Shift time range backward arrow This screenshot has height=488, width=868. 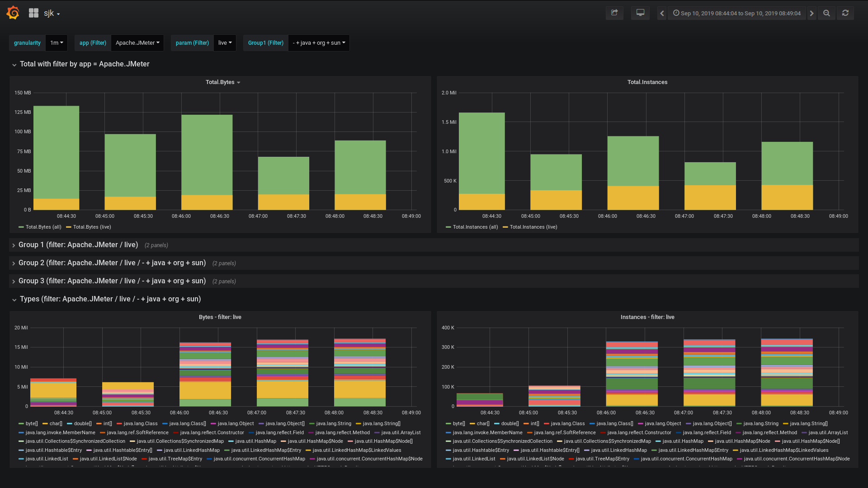click(662, 13)
